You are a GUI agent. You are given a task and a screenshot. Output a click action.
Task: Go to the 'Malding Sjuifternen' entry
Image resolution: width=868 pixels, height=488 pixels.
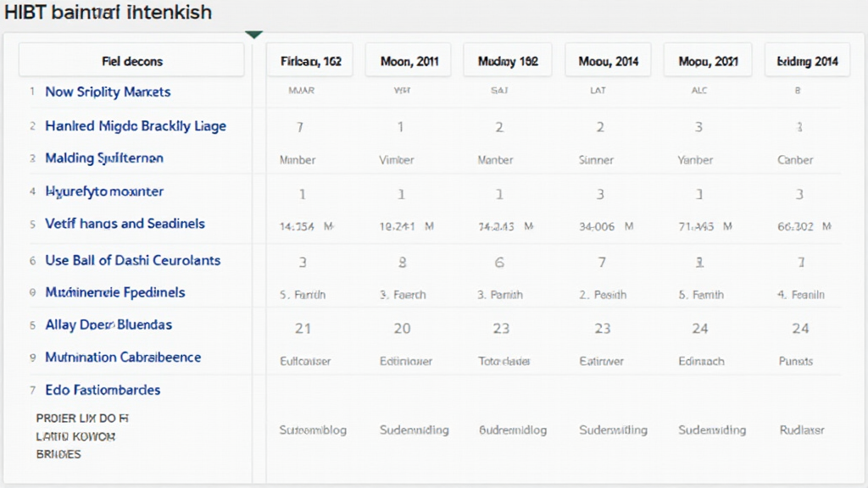click(104, 158)
